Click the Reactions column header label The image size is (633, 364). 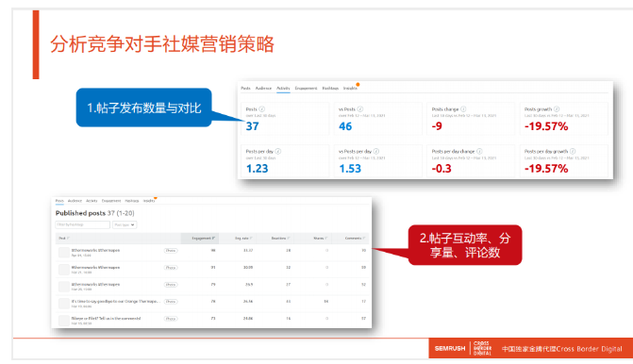[278, 238]
